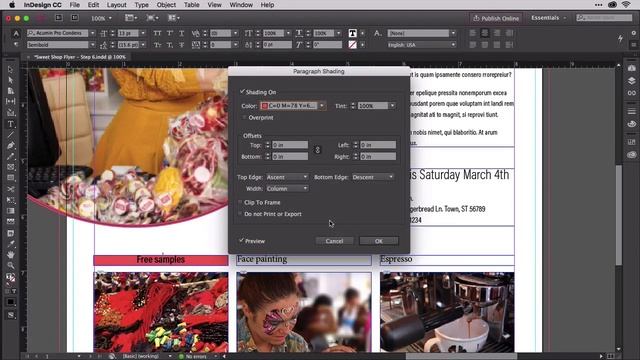Select the Page tool

(x=11, y=91)
